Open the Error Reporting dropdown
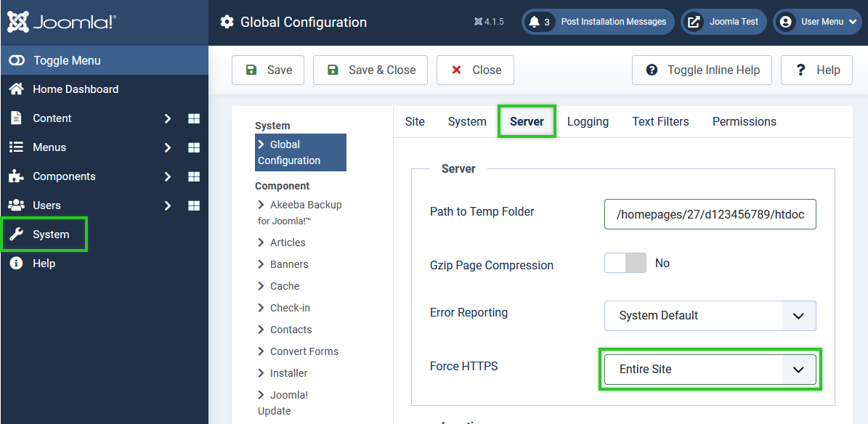 point(710,316)
